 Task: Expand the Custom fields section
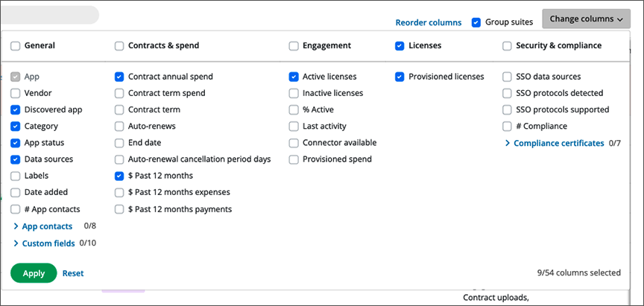point(48,243)
